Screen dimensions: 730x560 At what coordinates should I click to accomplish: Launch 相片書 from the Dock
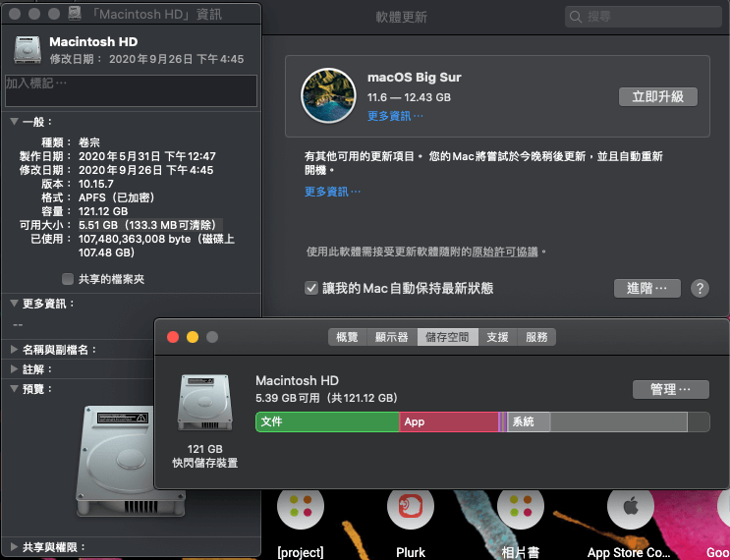coord(521,507)
